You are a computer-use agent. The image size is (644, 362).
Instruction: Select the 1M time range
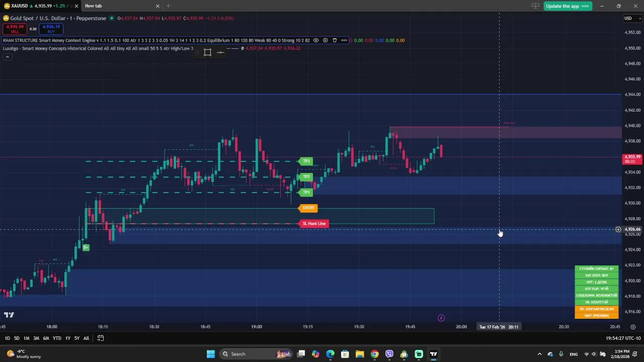coord(26,338)
